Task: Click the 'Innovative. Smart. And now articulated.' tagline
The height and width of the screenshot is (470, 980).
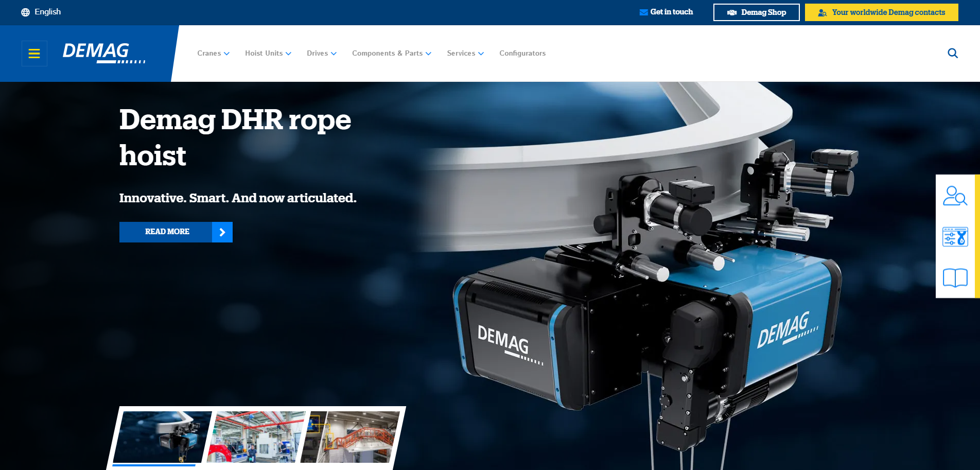Action: click(x=238, y=198)
